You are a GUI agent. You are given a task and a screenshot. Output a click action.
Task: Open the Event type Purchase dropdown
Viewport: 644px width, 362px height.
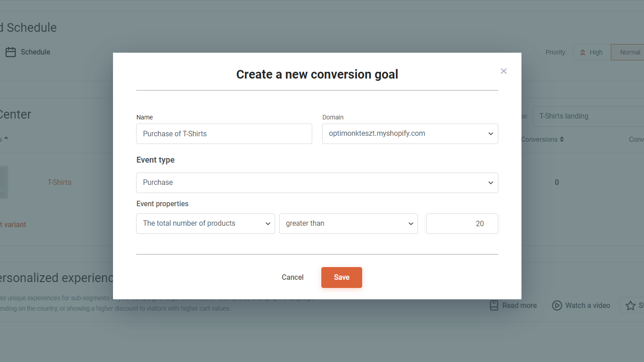click(317, 183)
